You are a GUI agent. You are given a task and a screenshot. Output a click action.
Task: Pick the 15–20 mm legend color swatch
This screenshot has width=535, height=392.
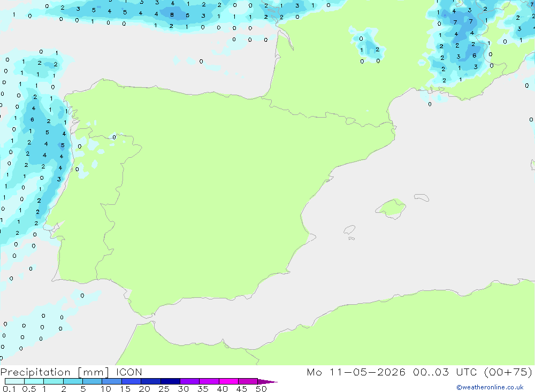[x=132, y=381]
